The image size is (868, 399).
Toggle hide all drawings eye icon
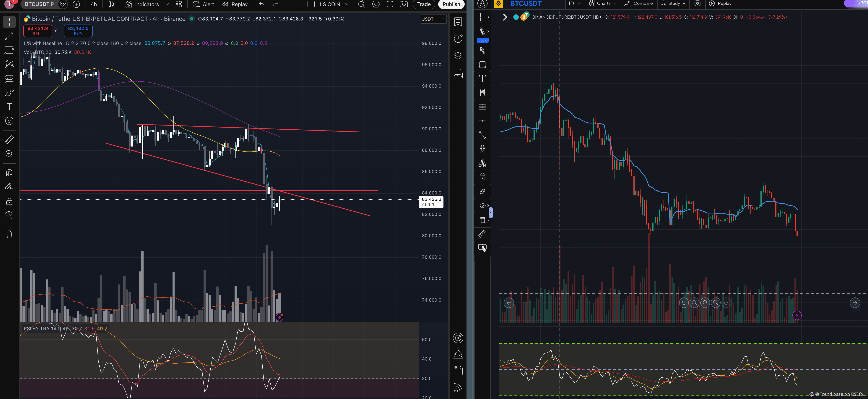tap(9, 215)
